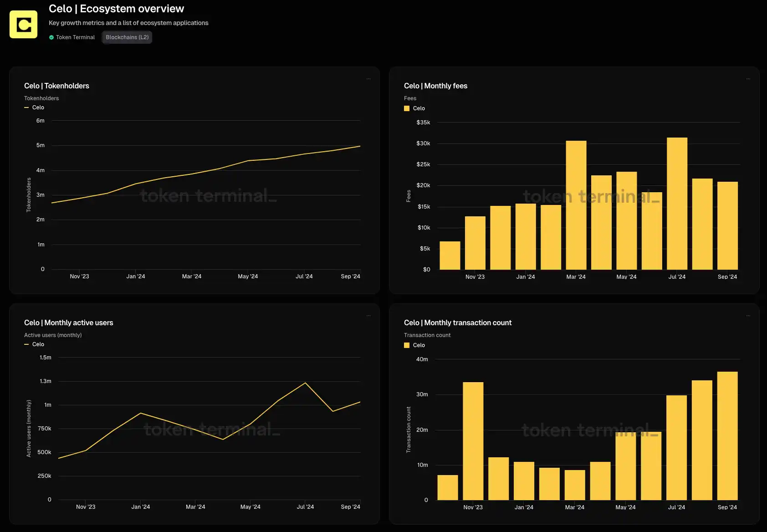767x532 pixels.
Task: Toggle the Celo legend in Monthly active users chart
Action: [34, 344]
